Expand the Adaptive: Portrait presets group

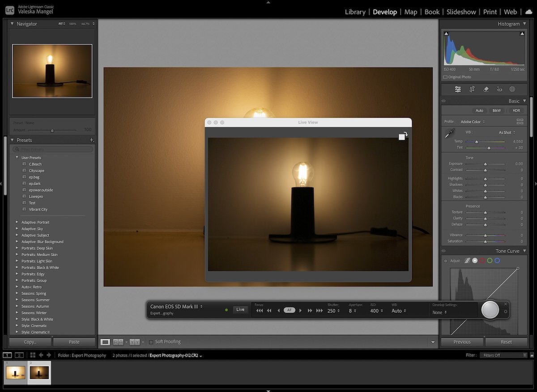pyautogui.click(x=17, y=222)
